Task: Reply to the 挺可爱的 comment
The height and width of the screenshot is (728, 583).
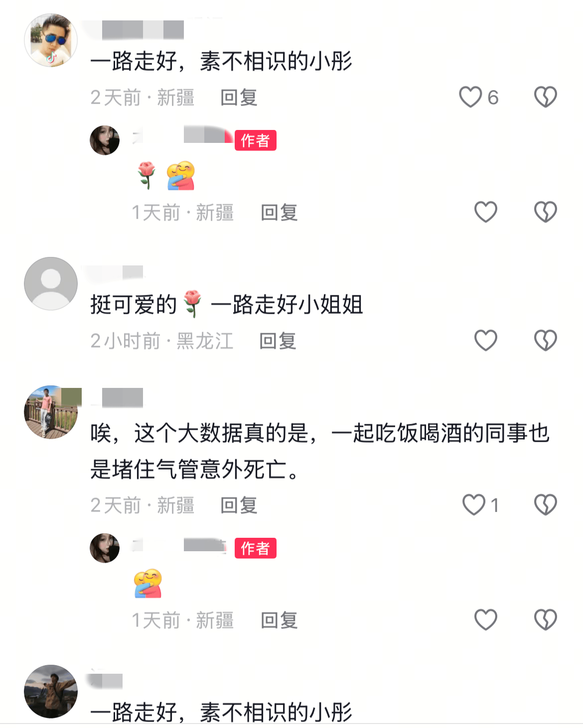Action: 278,341
